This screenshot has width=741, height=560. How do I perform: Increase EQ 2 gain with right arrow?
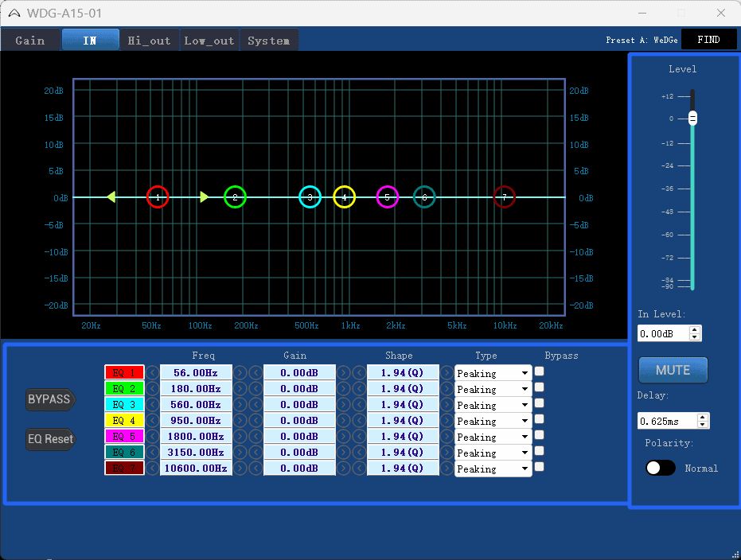click(x=344, y=389)
